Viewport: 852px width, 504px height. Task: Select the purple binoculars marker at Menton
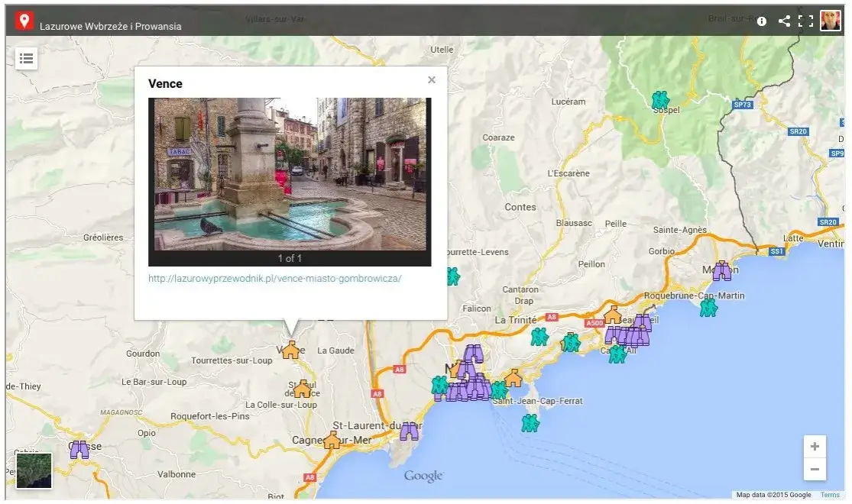click(721, 271)
